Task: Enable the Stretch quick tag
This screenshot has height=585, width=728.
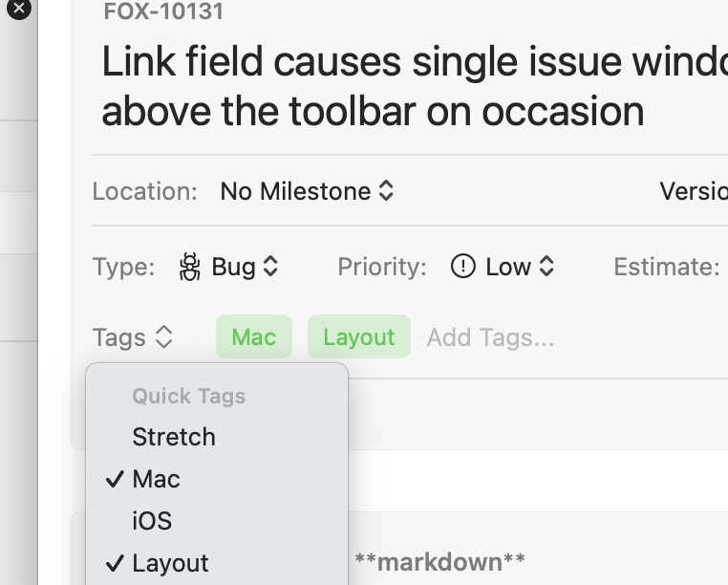Action: click(174, 437)
